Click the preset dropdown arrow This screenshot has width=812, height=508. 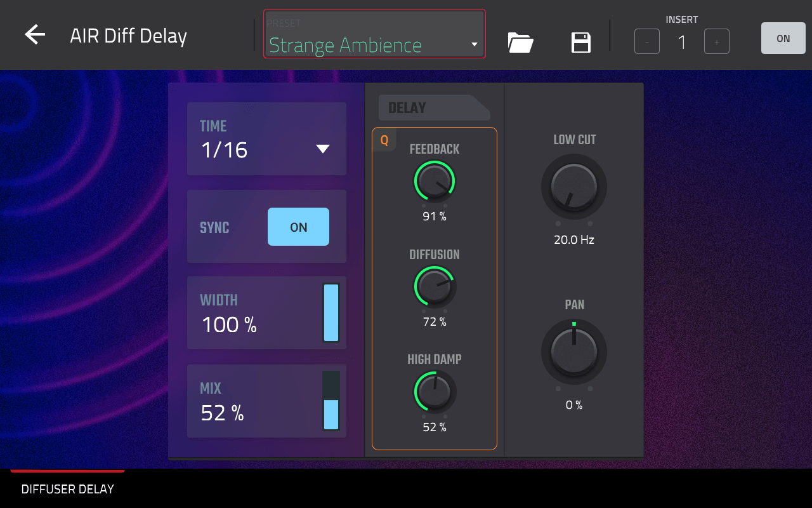[474, 44]
